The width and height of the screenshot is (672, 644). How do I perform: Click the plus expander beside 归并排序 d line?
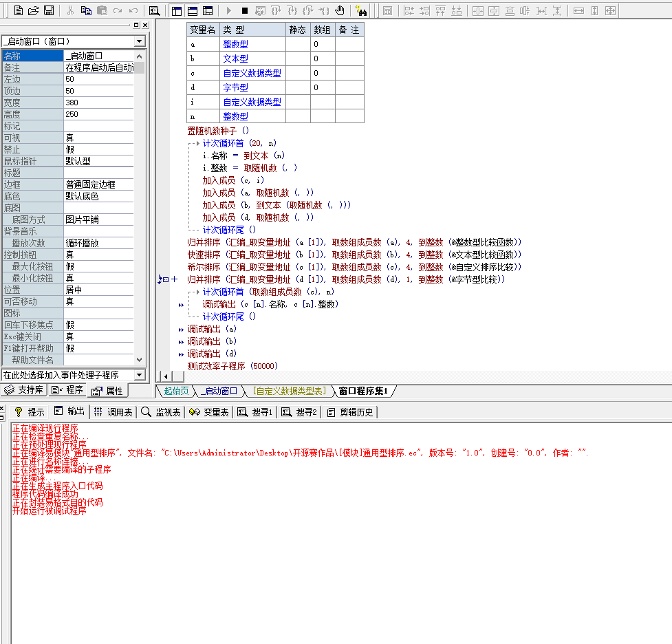tap(175, 279)
